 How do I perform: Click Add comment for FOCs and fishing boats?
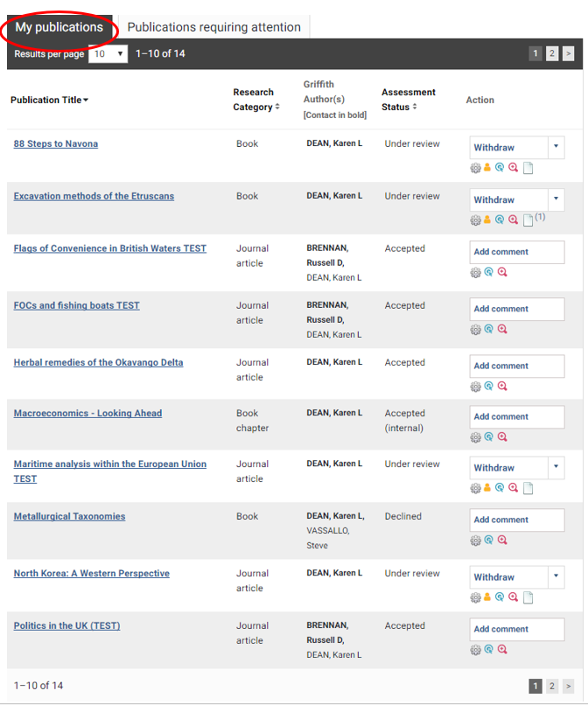517,309
